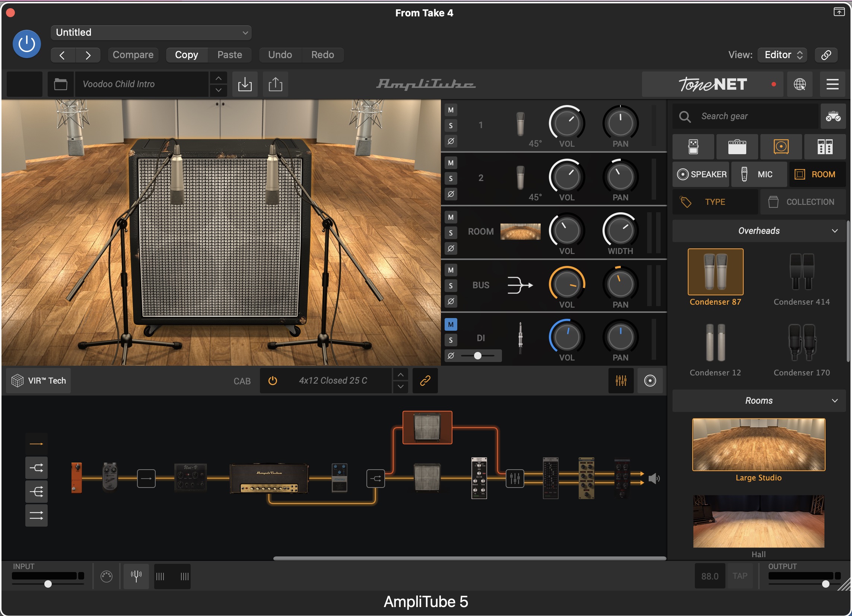This screenshot has width=852, height=616.
Task: Click the ROOM WIDTH knob
Action: (x=620, y=231)
